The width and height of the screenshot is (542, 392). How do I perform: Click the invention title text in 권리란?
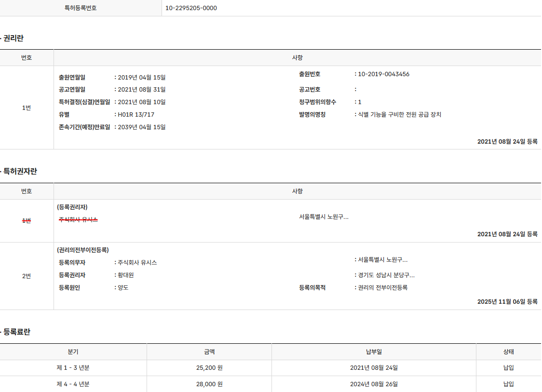tap(399, 115)
